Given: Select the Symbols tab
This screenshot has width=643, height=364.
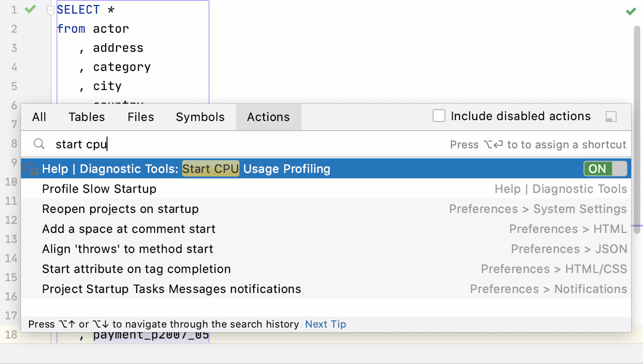Looking at the screenshot, I should [x=200, y=117].
